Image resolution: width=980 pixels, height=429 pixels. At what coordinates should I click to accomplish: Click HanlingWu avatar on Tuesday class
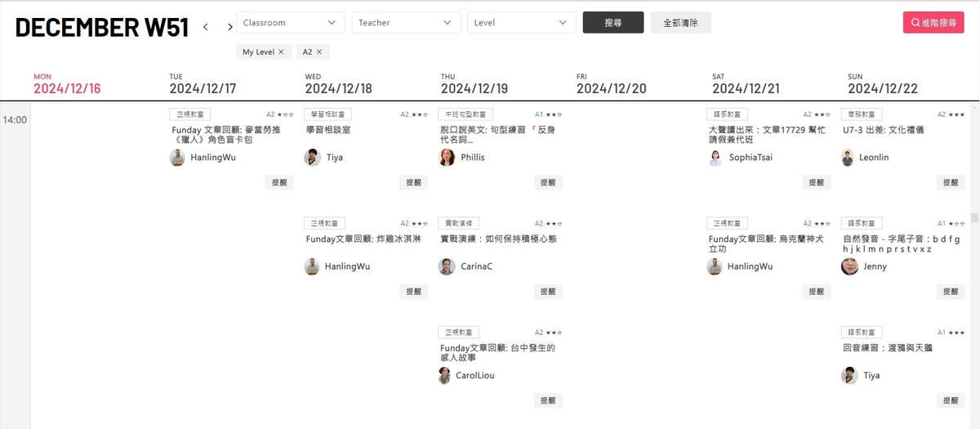(177, 158)
